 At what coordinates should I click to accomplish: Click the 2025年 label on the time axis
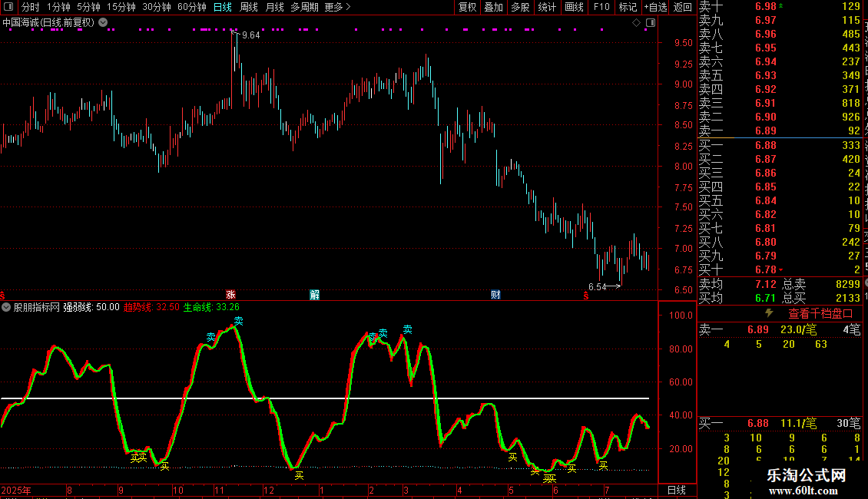[x=16, y=490]
